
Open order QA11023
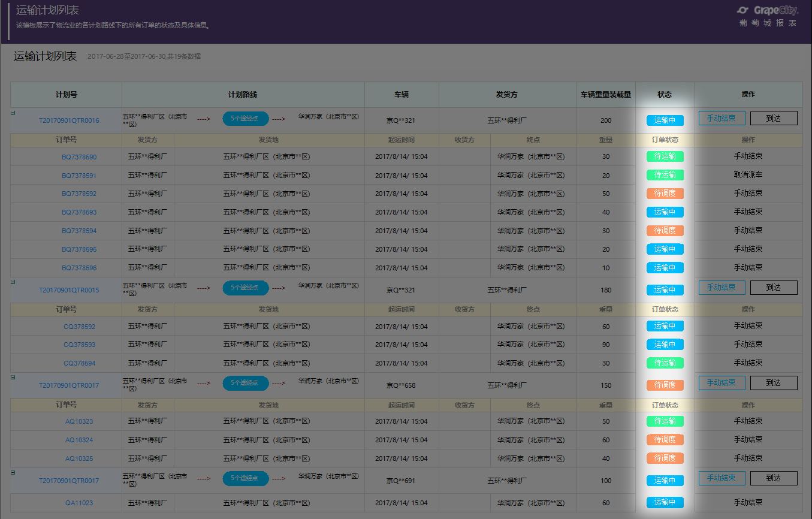79,503
